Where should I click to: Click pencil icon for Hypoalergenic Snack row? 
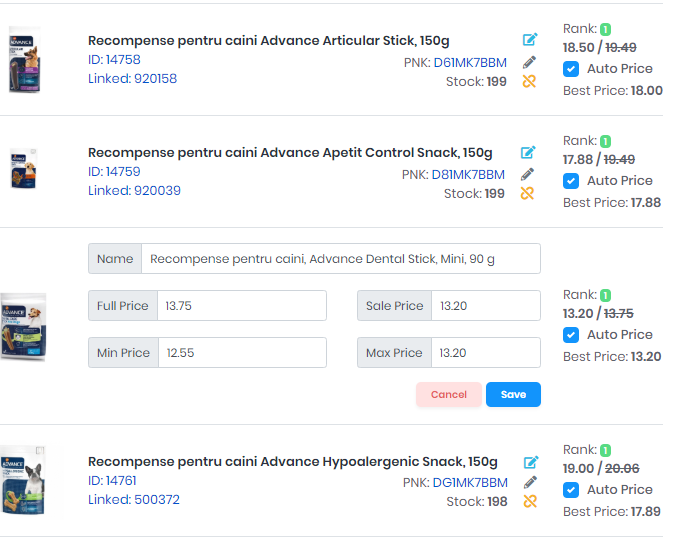tap(530, 483)
